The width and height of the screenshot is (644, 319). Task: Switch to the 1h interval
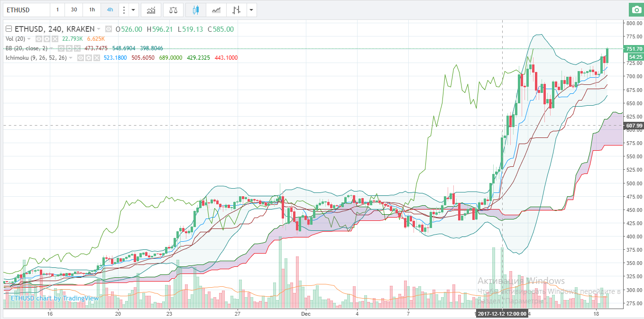pos(92,9)
